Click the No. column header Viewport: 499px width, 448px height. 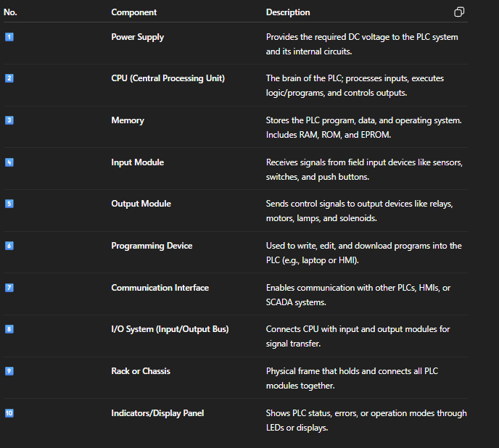12,12
